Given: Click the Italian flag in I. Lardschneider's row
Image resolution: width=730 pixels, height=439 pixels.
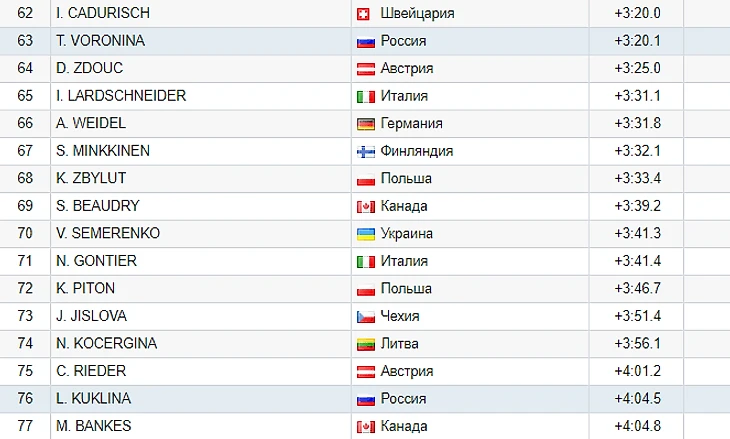Looking at the screenshot, I should (x=365, y=97).
